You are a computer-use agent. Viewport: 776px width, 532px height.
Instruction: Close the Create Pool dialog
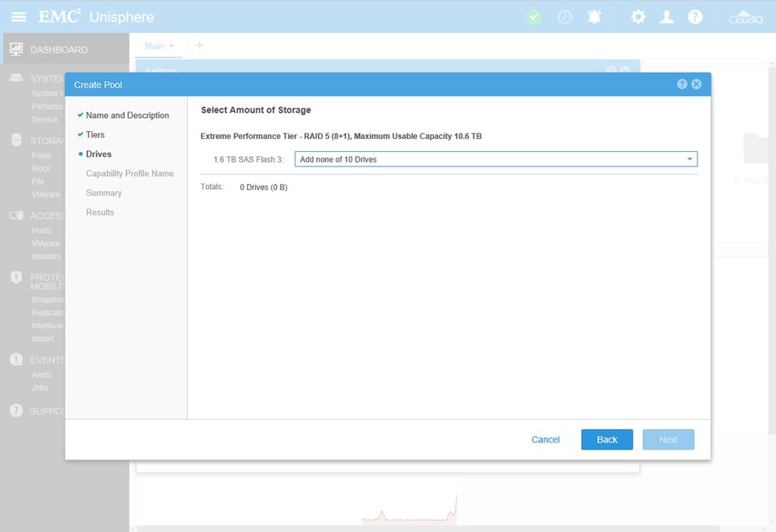pos(697,84)
